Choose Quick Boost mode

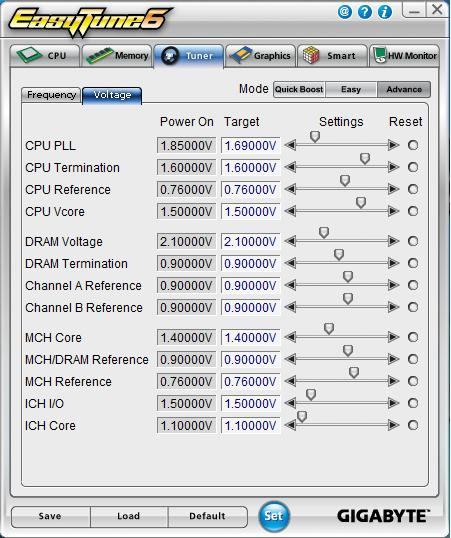(x=299, y=90)
